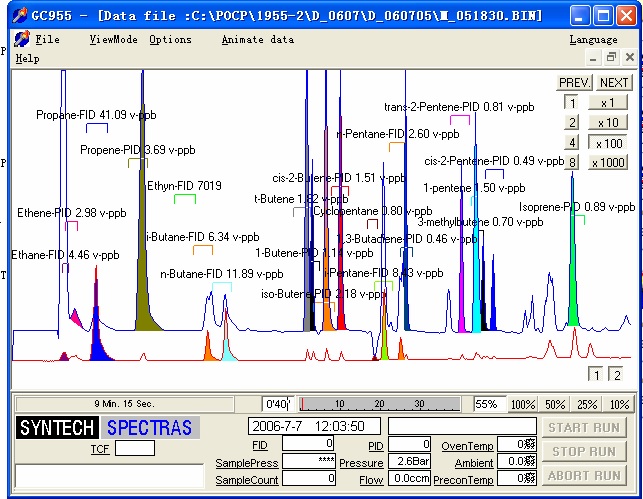The image size is (643, 499).
Task: Open the File menu
Action: coord(48,39)
